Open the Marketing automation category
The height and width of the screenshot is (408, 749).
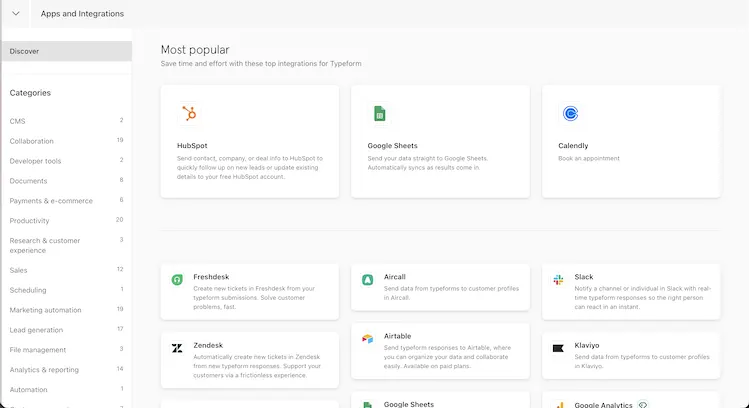pyautogui.click(x=66, y=310)
